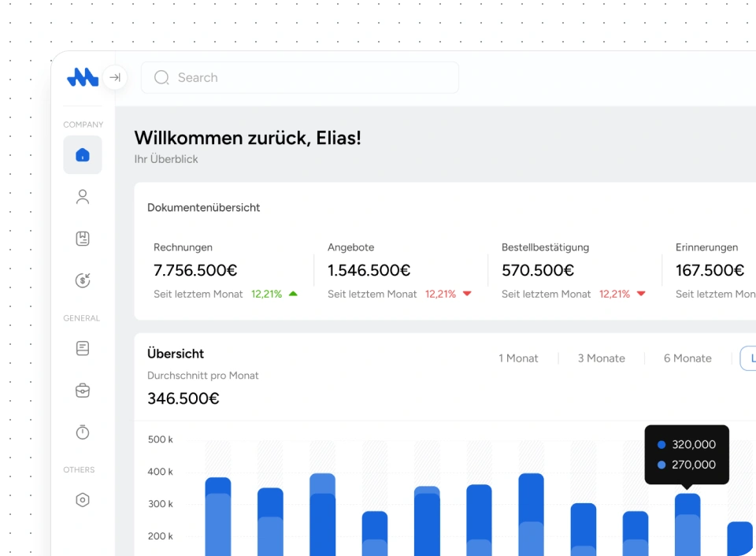The height and width of the screenshot is (556, 756).
Task: Click the Rechnungen total 7.756.500€
Action: click(195, 271)
